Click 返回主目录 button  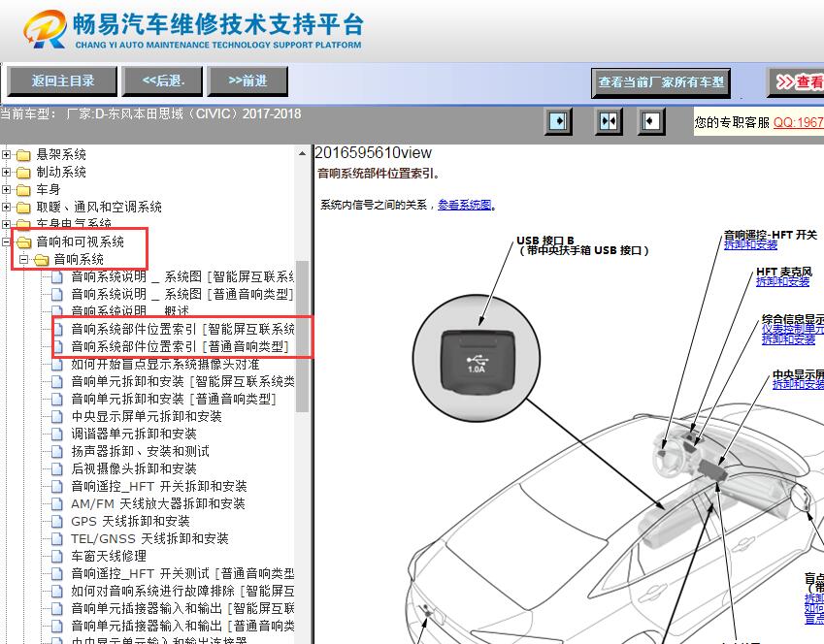tap(62, 80)
